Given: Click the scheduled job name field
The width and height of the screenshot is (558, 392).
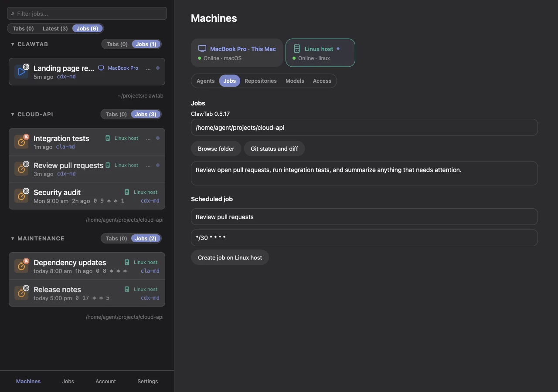Looking at the screenshot, I should [364, 217].
